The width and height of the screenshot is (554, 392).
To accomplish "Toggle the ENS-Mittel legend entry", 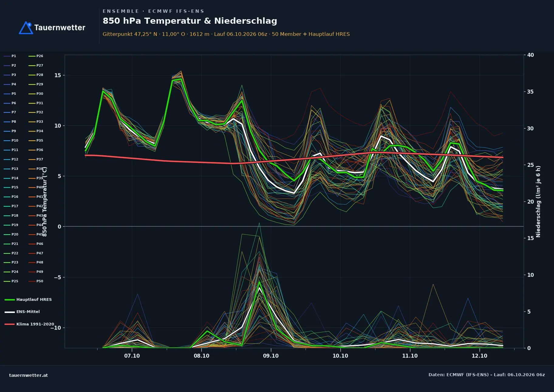I will 22,312.
